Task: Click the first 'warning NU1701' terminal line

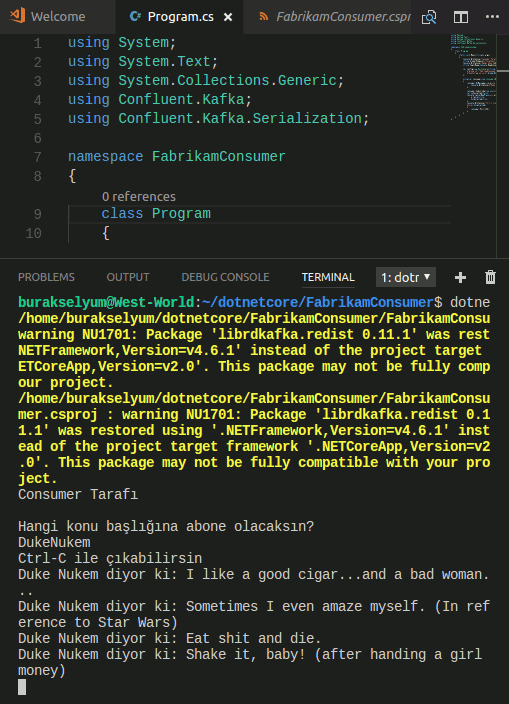Action: (x=254, y=334)
